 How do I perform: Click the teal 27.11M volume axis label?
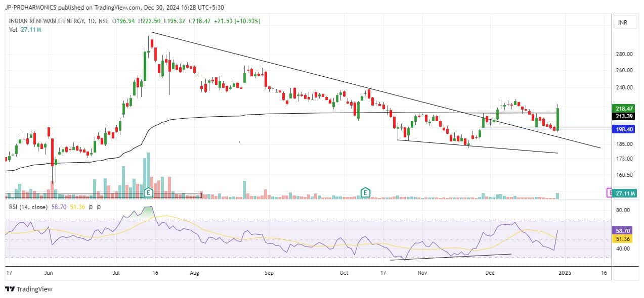coord(622,193)
